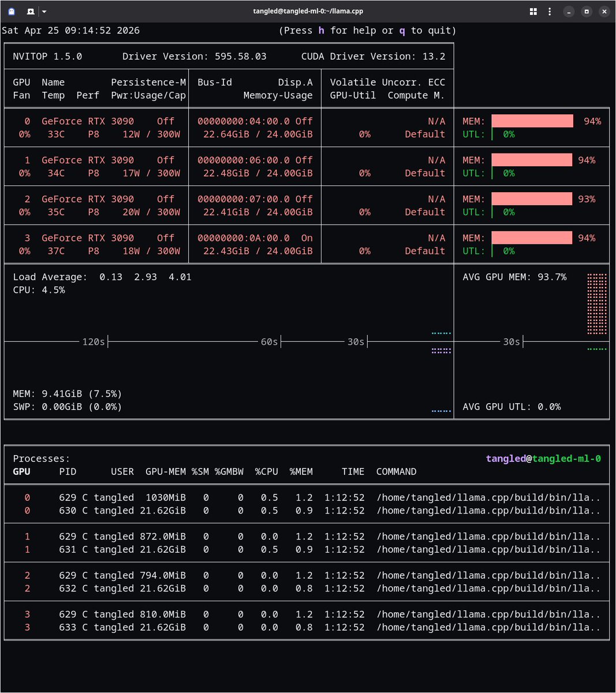The image size is (616, 693).
Task: Select the process row with PID 633
Action: (307, 628)
